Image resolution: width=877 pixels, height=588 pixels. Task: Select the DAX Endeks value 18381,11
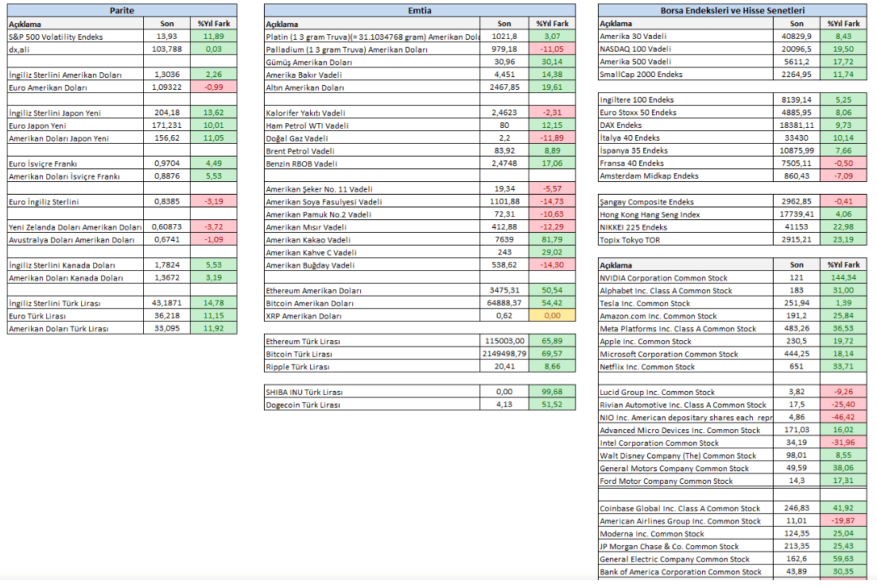797,126
